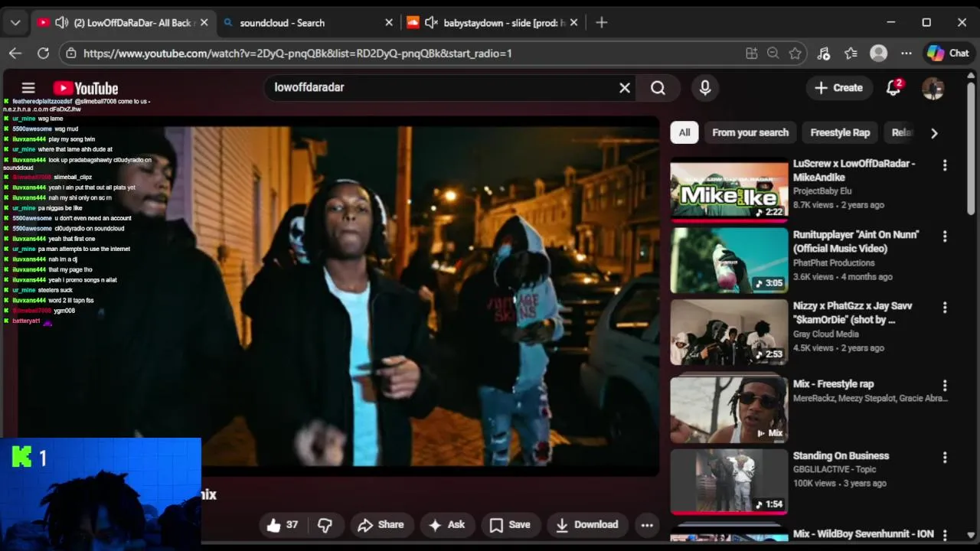
Task: View site information icon in address bar
Action: (71, 54)
